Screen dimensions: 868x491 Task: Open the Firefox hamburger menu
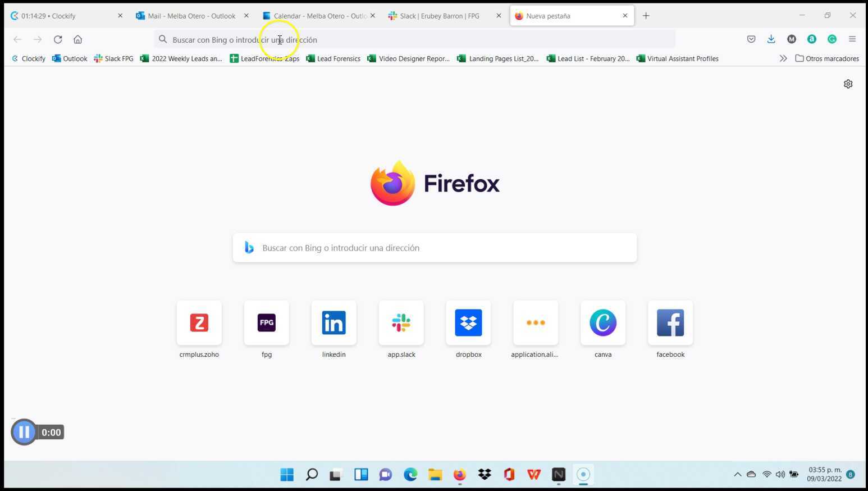(x=852, y=39)
